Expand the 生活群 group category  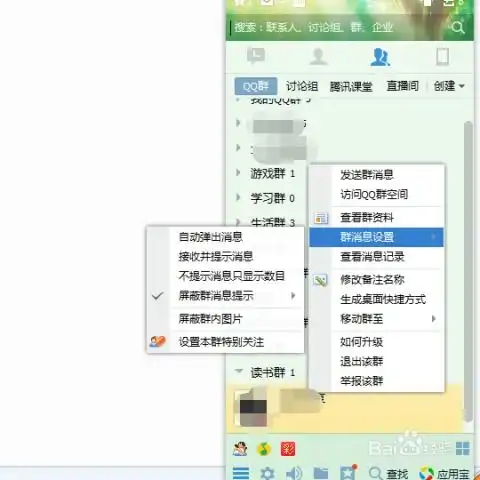click(238, 221)
